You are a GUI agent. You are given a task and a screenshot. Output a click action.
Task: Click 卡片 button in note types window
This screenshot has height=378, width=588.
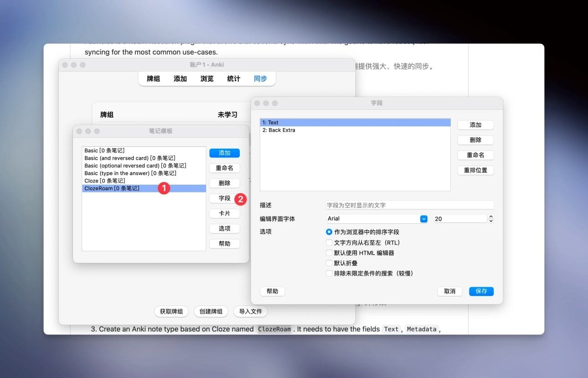click(224, 213)
